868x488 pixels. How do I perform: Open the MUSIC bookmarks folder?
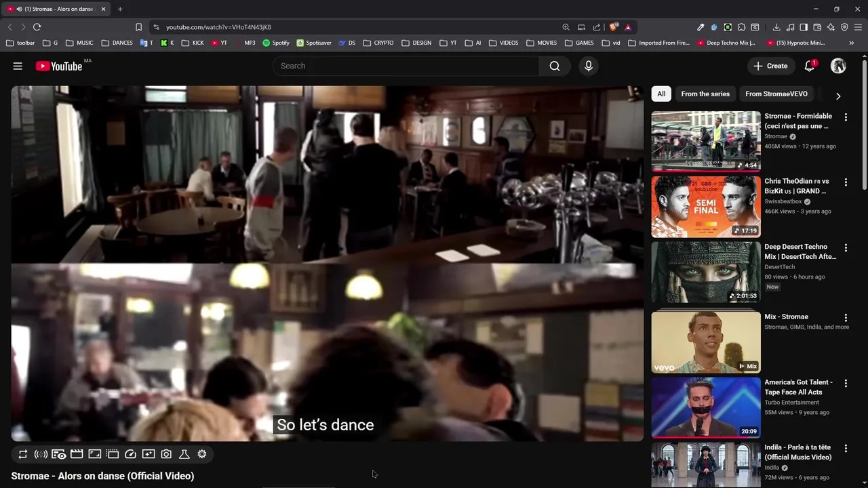tap(79, 43)
